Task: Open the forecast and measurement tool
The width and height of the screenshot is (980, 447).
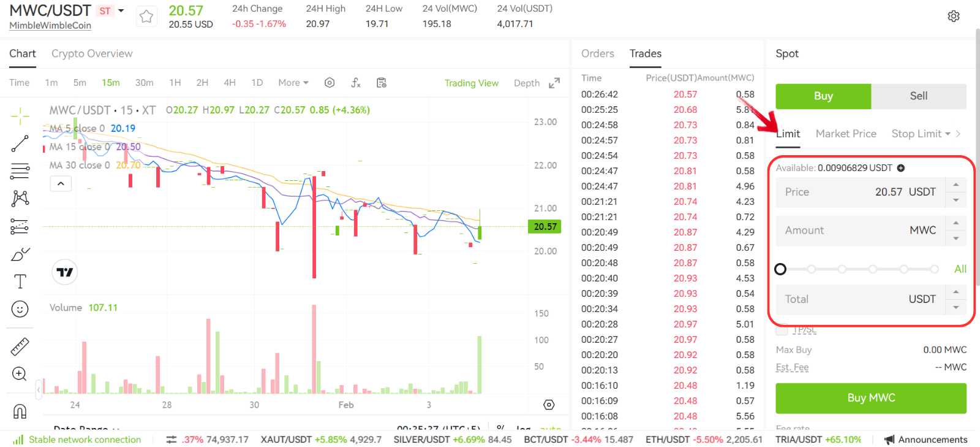Action: tap(20, 226)
